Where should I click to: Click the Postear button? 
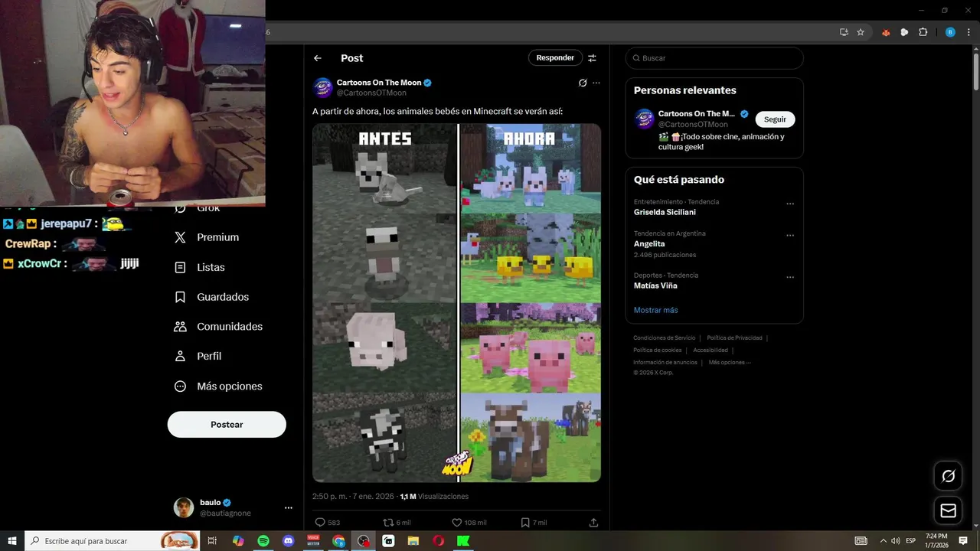tap(227, 425)
